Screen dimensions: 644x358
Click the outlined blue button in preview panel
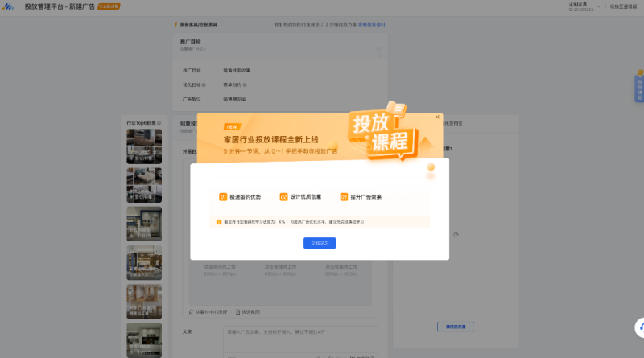(456, 327)
